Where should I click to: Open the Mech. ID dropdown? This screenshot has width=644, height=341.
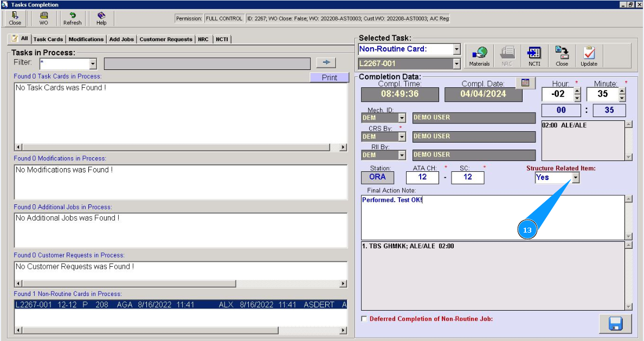tap(402, 118)
